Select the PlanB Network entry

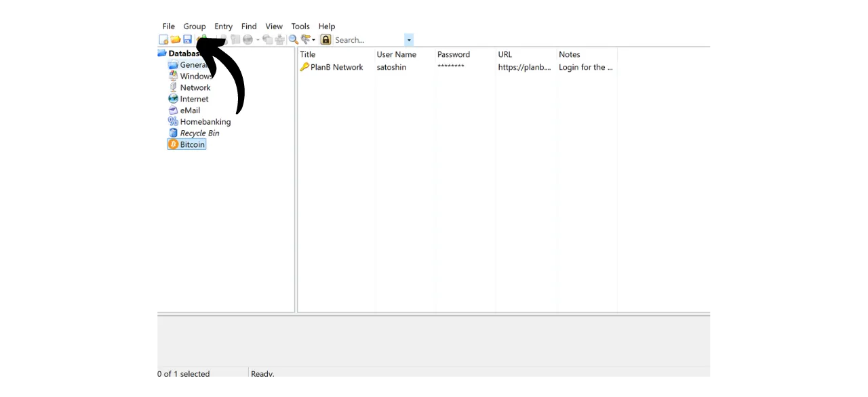[x=336, y=67]
